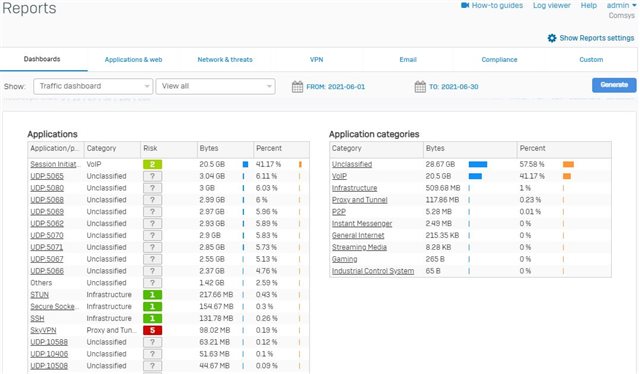Open the How-to guides video icon
Image resolution: width=640 pixels, height=374 pixels.
coord(465,5)
